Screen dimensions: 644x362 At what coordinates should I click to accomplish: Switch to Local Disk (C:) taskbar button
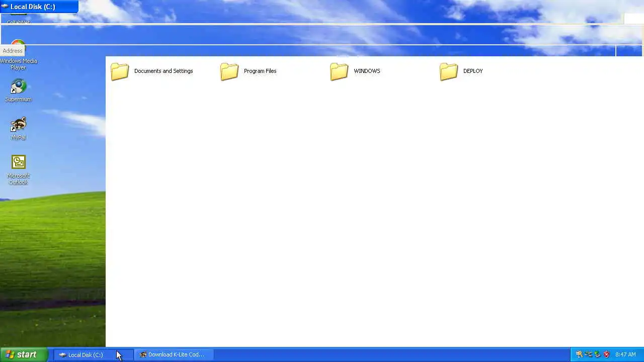94,354
